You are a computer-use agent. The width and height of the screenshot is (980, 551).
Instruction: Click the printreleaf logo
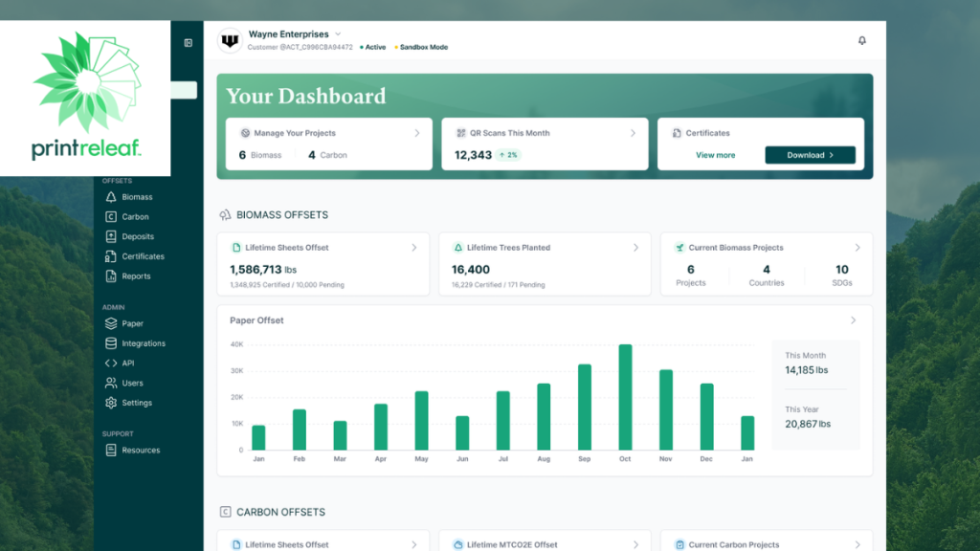point(86,97)
